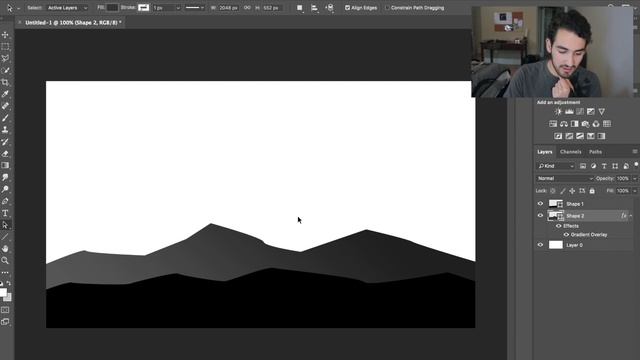Swap foreground and background colors

(9, 283)
